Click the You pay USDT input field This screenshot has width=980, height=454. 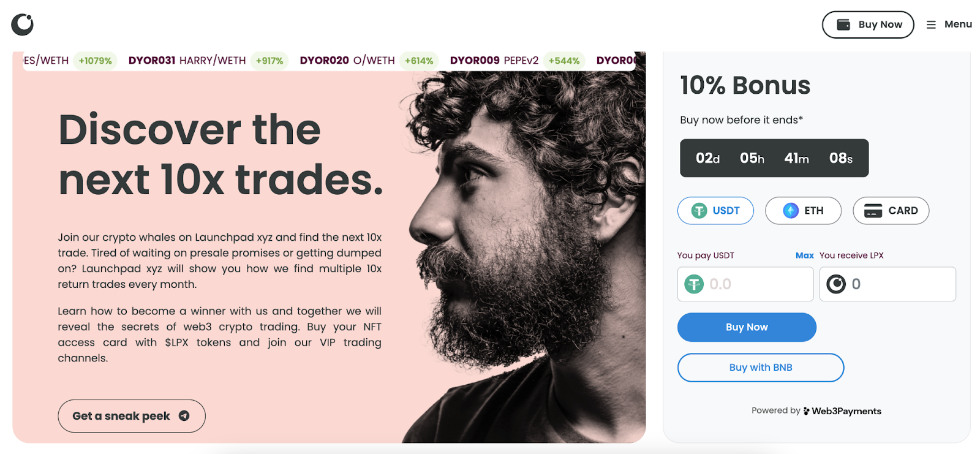pyautogui.click(x=745, y=284)
